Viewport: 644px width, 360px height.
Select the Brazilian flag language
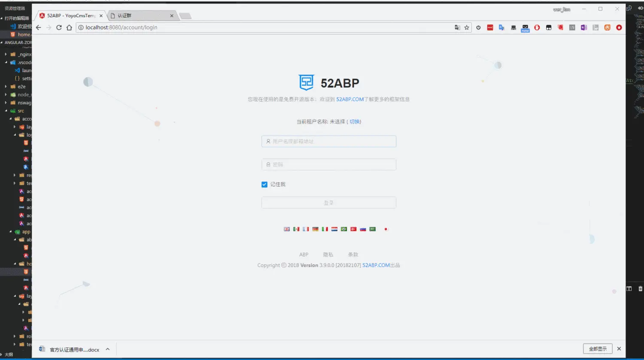tap(344, 229)
